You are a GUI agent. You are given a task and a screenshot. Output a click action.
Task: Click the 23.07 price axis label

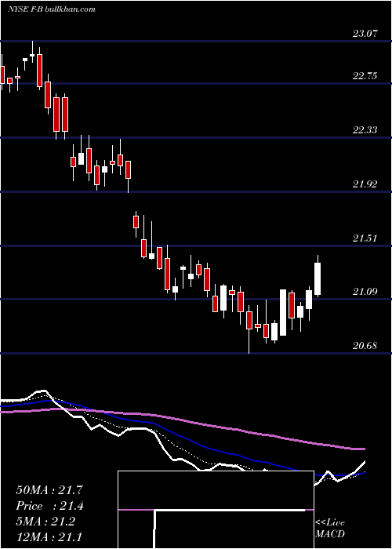tap(365, 34)
